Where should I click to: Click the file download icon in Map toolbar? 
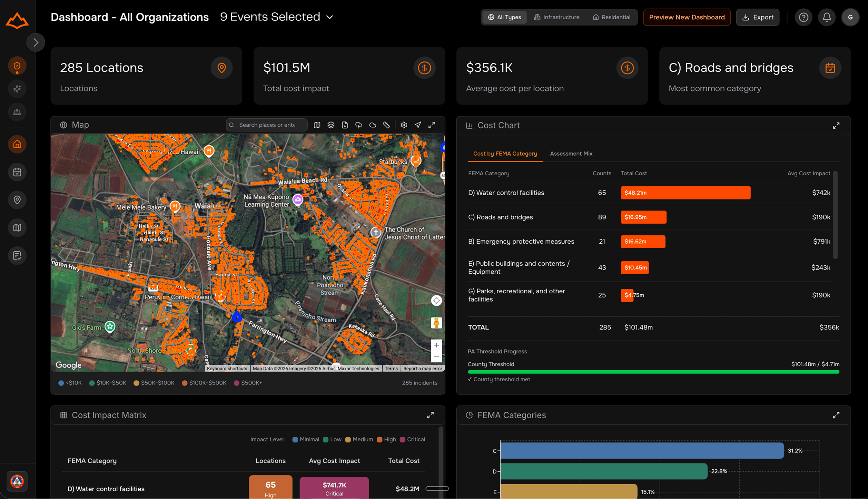coord(345,125)
